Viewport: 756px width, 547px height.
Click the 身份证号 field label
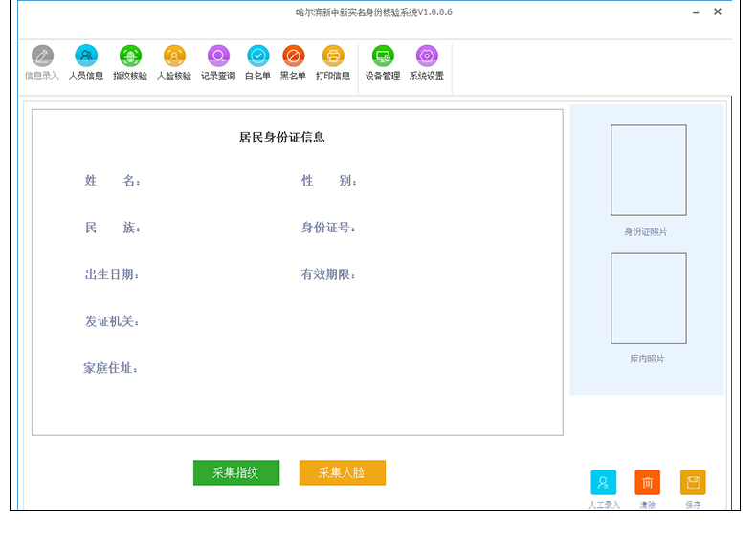pyautogui.click(x=328, y=228)
